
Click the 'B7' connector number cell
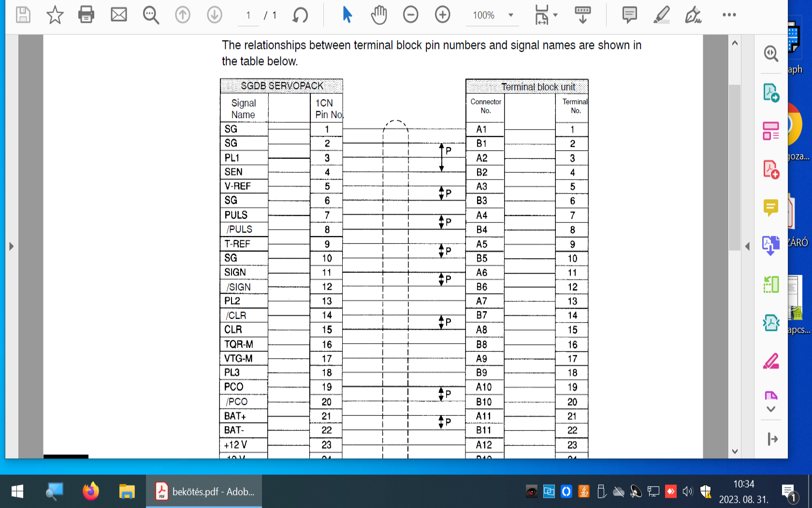coord(485,315)
